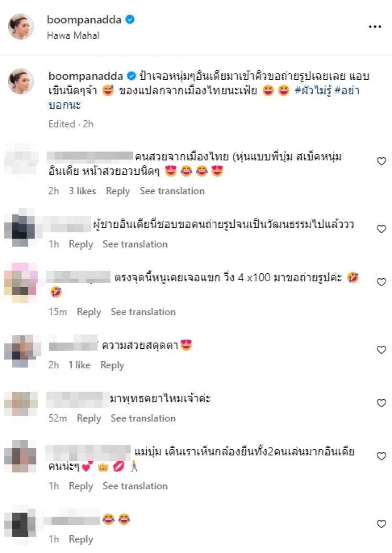Like the comment with 3 likes
Screen dimensions: 392x553
pyautogui.click(x=381, y=161)
